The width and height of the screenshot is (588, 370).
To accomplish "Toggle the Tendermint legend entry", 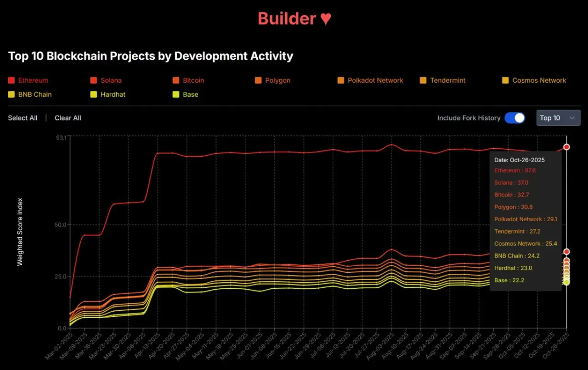I will point(443,80).
